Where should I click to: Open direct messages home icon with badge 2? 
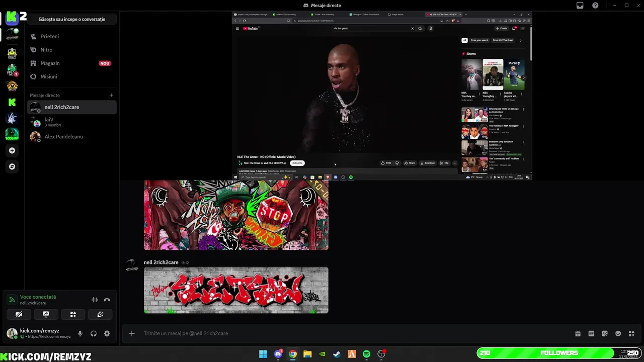[12, 18]
